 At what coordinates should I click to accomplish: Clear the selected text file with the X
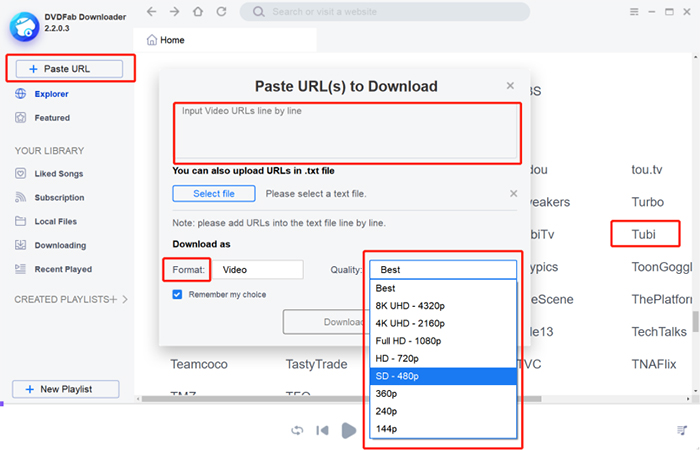coord(513,193)
